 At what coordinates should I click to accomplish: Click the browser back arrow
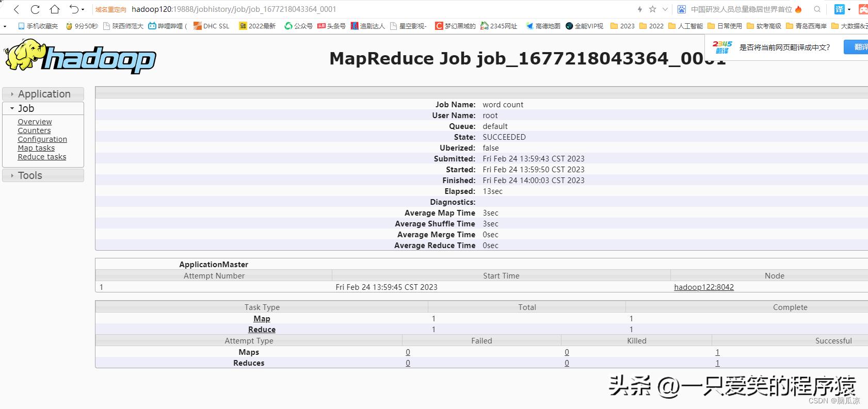click(x=16, y=9)
